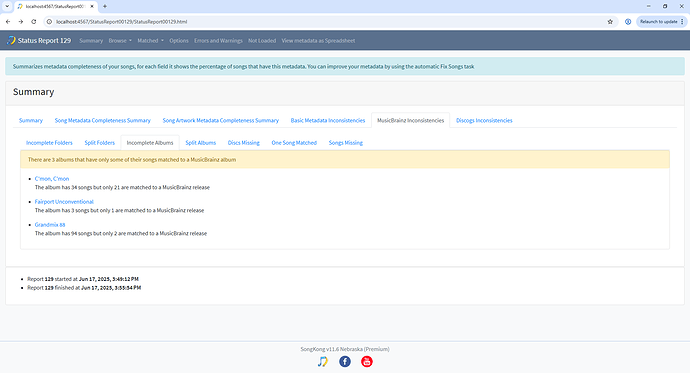Image resolution: width=690 pixels, height=373 pixels.
Task: Click the SongKong logo icon in the navbar
Action: point(11,40)
